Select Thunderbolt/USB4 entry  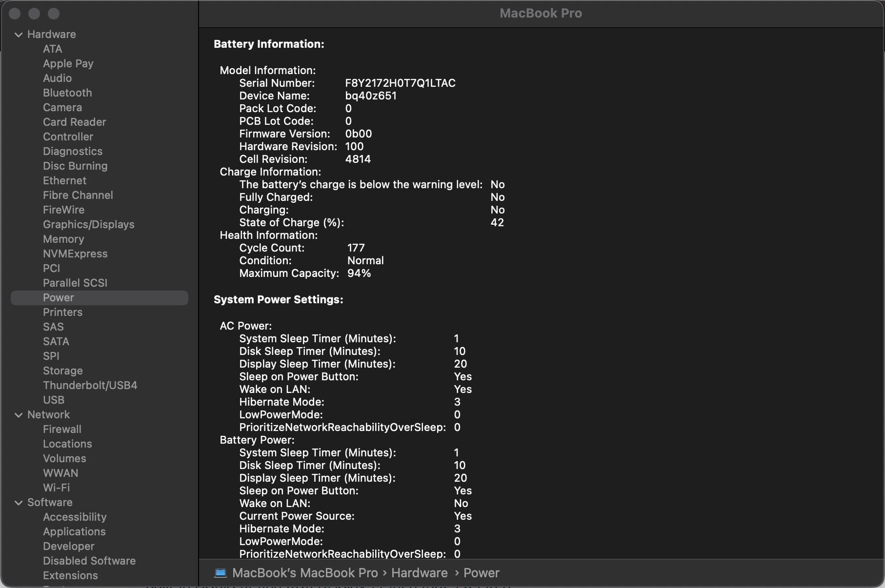pyautogui.click(x=90, y=386)
